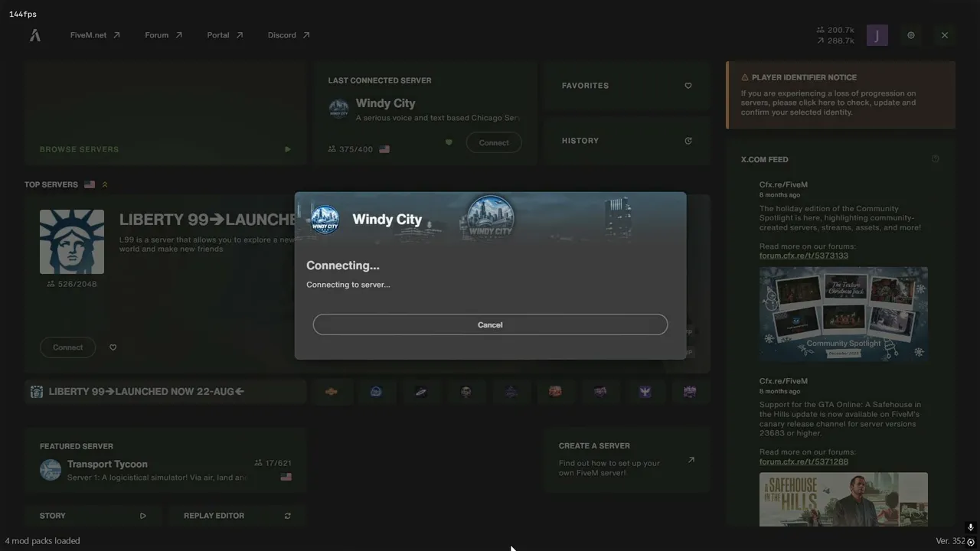Image resolution: width=980 pixels, height=551 pixels.
Task: Open the forum.cfx.re/t/5373133 link
Action: [x=804, y=256]
